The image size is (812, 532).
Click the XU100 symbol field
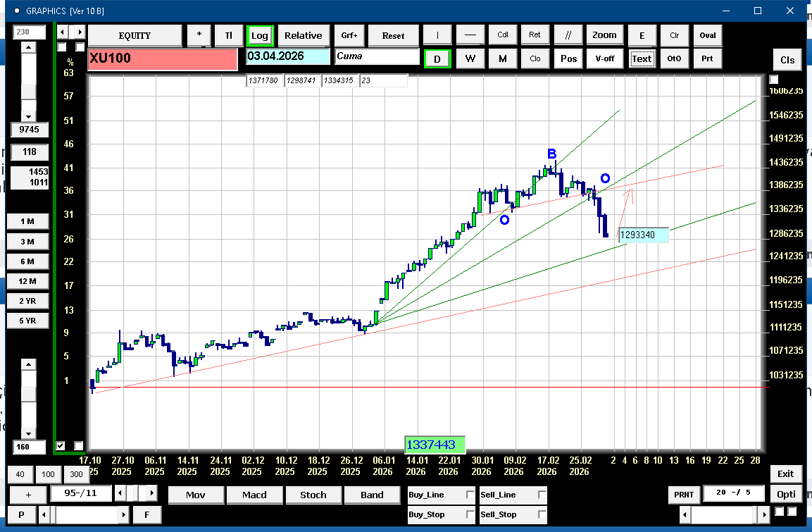coord(162,58)
